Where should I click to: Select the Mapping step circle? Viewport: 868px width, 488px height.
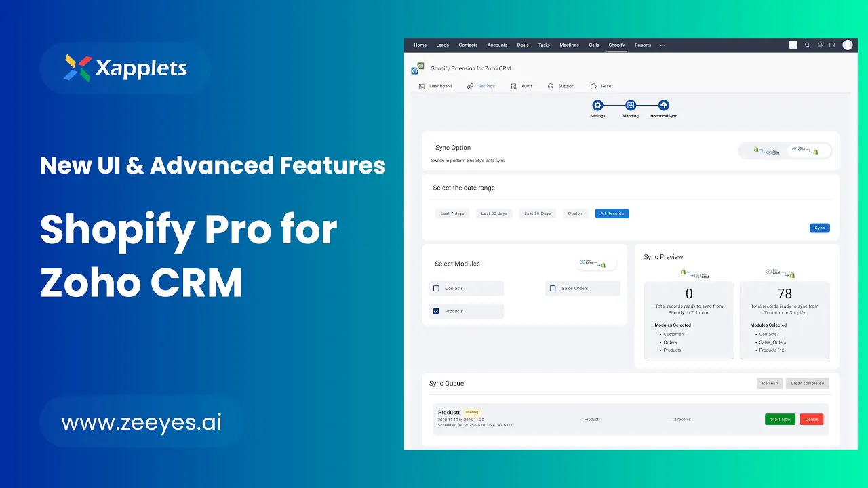[x=631, y=105]
